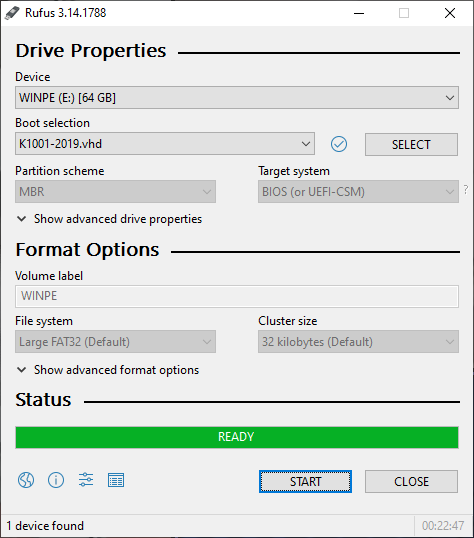Click the START button
The image size is (474, 538).
[x=305, y=481]
